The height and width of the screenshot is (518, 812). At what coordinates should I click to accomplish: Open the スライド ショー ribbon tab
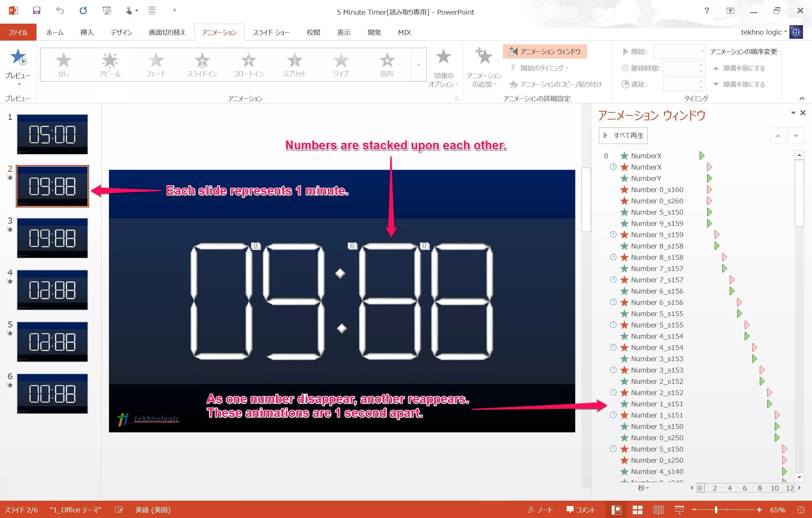point(273,33)
